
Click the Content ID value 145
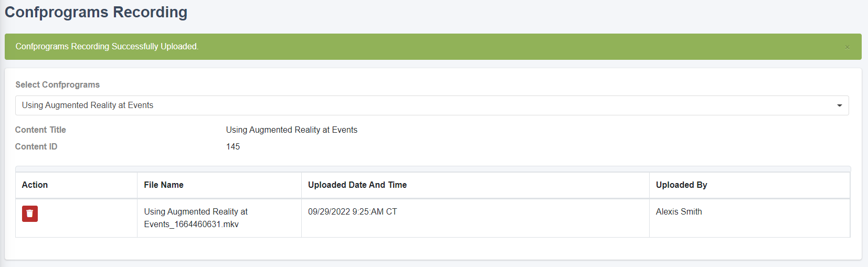click(233, 147)
